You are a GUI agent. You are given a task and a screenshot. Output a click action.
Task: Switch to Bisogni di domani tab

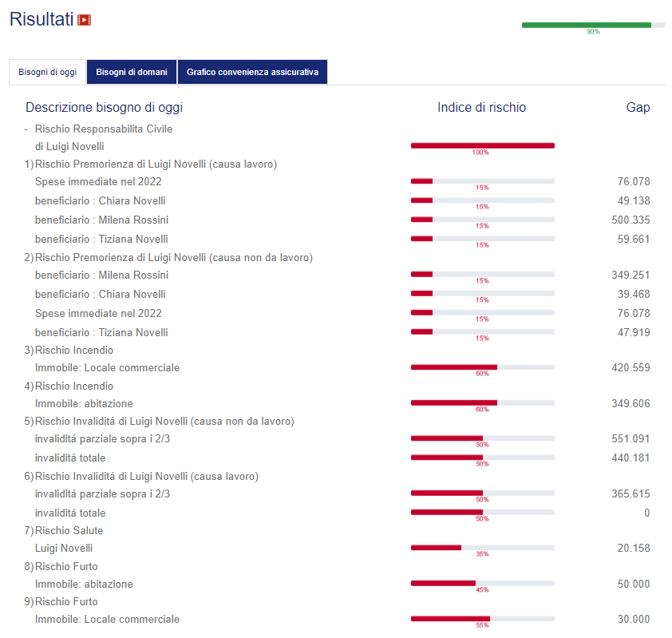click(132, 72)
